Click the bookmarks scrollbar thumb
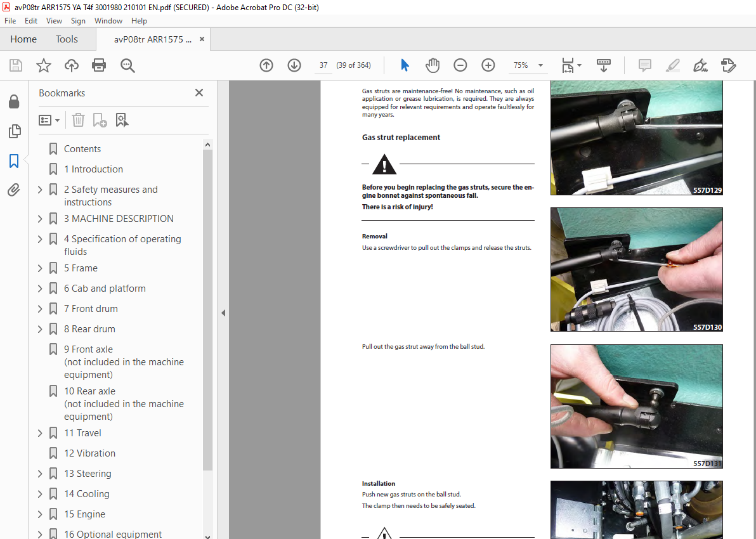The image size is (756, 539). click(x=208, y=309)
